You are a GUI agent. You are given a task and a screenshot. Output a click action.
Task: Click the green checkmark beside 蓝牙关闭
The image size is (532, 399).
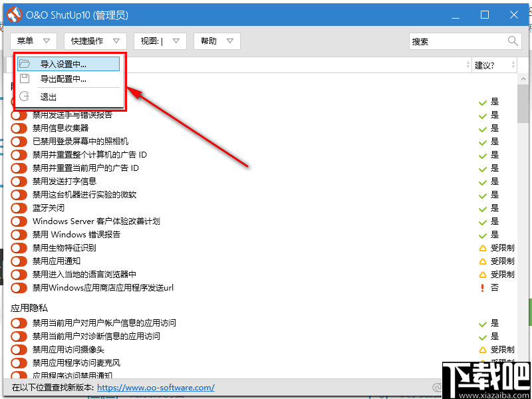click(x=482, y=207)
